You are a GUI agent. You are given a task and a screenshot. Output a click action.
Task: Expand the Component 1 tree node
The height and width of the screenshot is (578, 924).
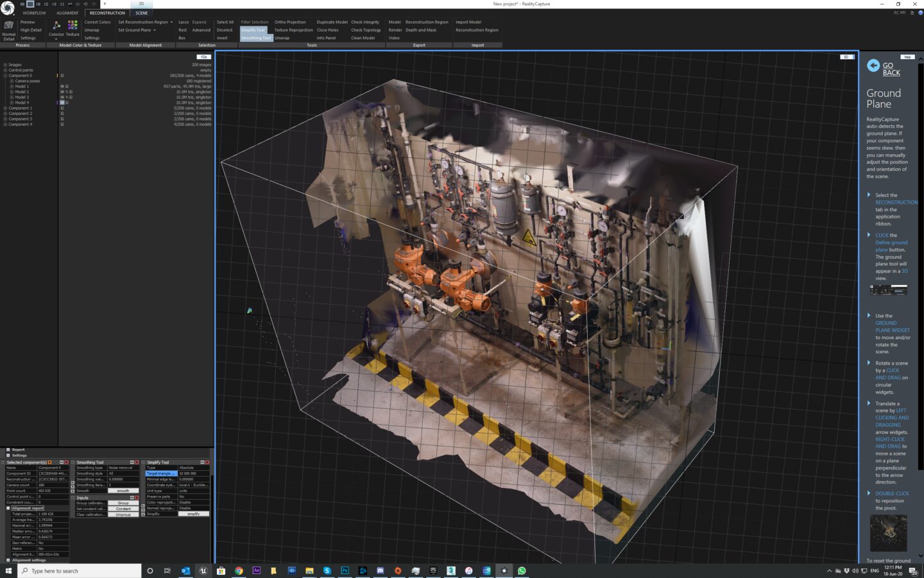click(5, 108)
